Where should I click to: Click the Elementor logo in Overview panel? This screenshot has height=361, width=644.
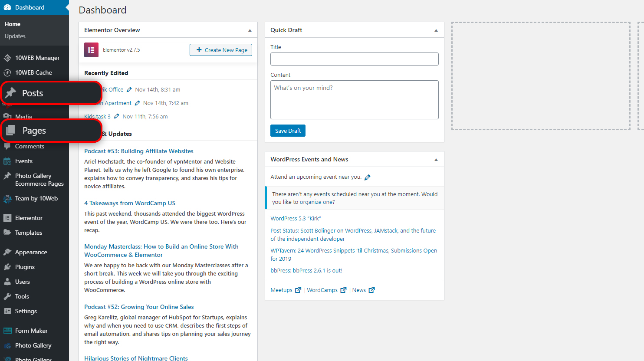[91, 50]
